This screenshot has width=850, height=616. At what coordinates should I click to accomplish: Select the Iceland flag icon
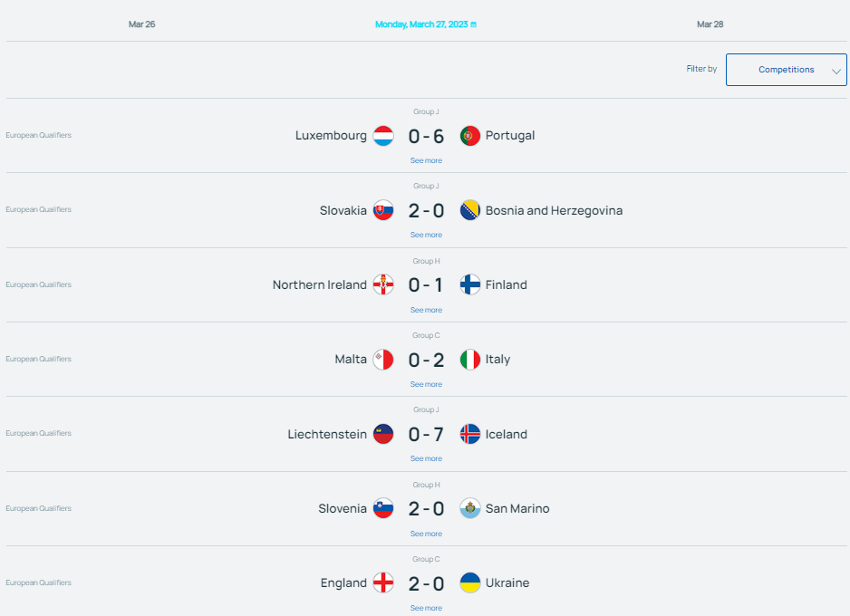pyautogui.click(x=470, y=434)
